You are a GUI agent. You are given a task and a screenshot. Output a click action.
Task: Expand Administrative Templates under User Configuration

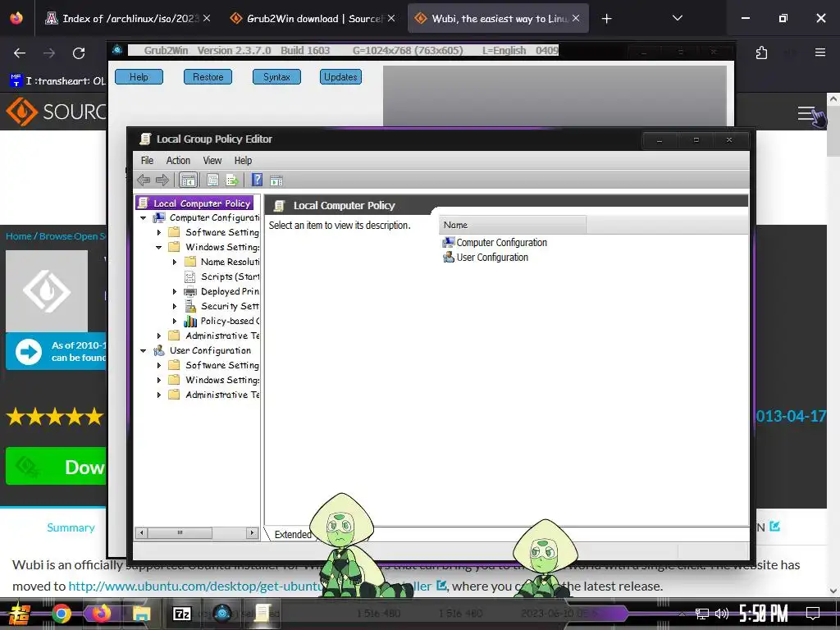pyautogui.click(x=159, y=395)
